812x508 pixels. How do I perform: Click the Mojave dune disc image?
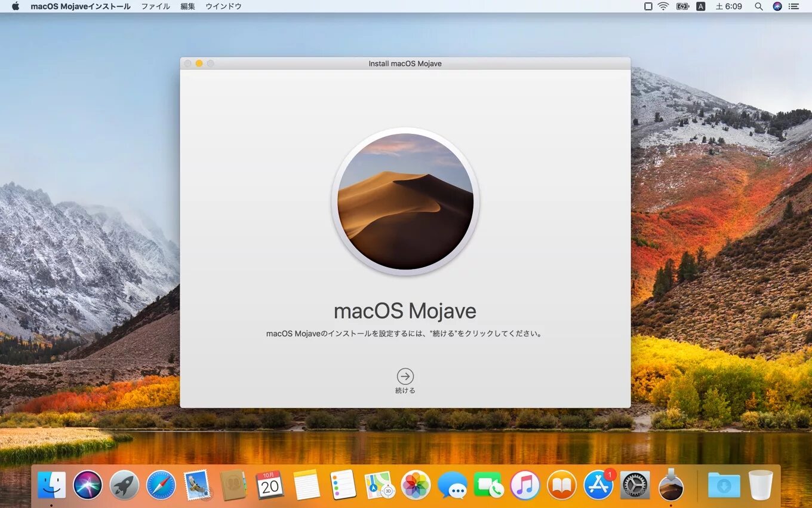click(x=405, y=201)
